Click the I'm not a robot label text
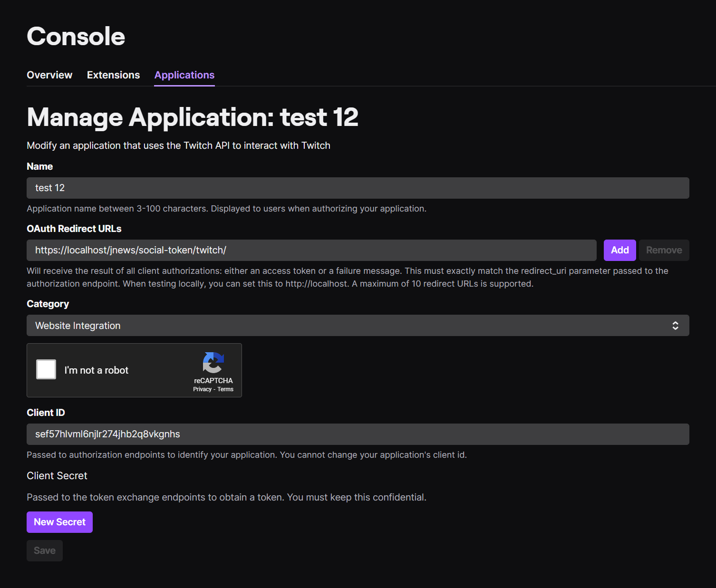 pyautogui.click(x=97, y=370)
